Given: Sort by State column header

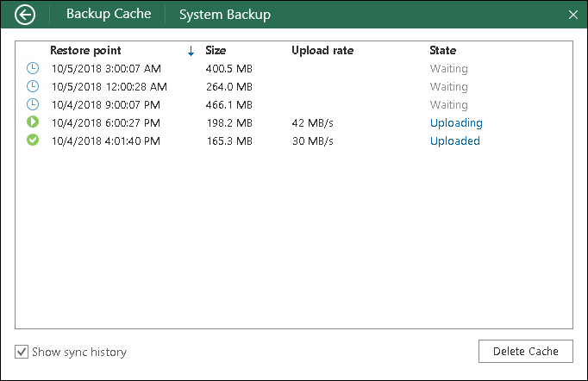Looking at the screenshot, I should pyautogui.click(x=443, y=50).
